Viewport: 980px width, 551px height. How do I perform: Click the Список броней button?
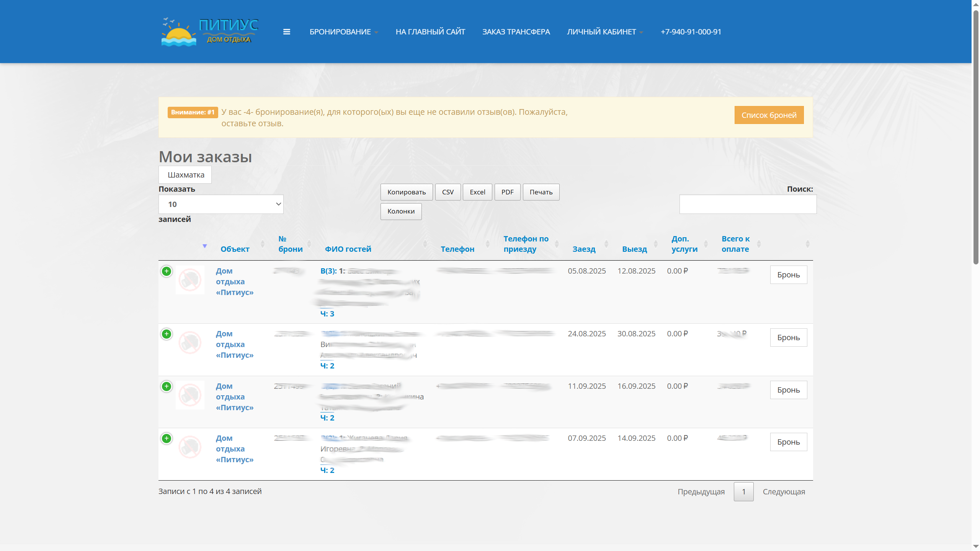pos(769,115)
